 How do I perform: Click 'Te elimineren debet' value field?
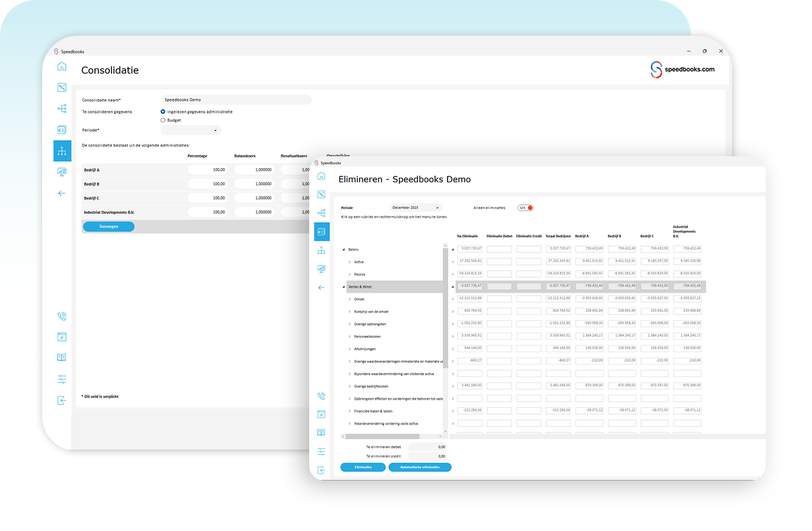pyautogui.click(x=427, y=447)
